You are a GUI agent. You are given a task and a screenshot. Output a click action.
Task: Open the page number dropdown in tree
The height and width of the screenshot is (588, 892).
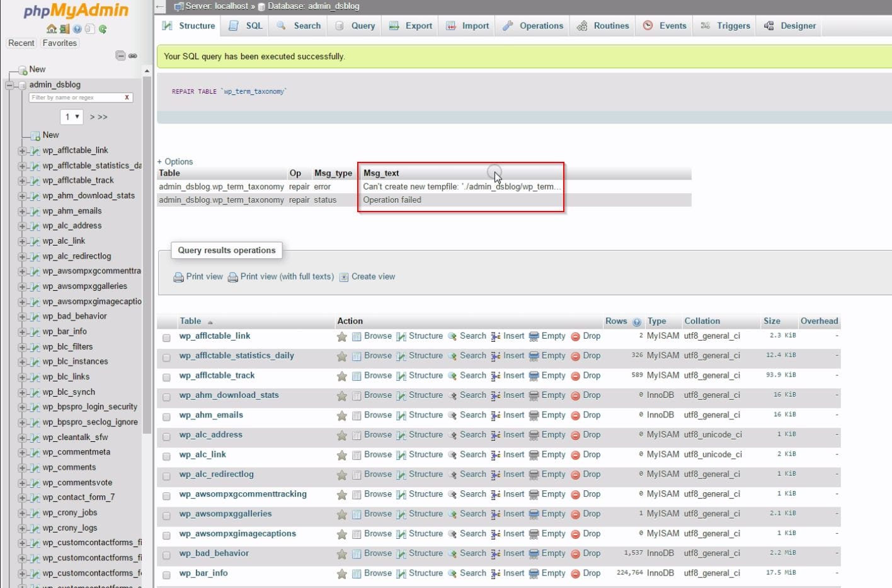(72, 116)
